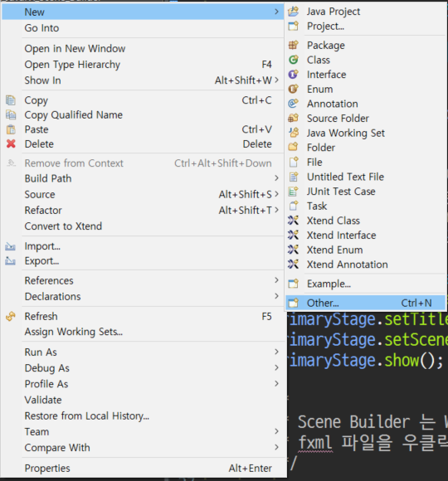Click the Scene Builder comment text
This screenshot has width=448, height=481.
pos(373,422)
